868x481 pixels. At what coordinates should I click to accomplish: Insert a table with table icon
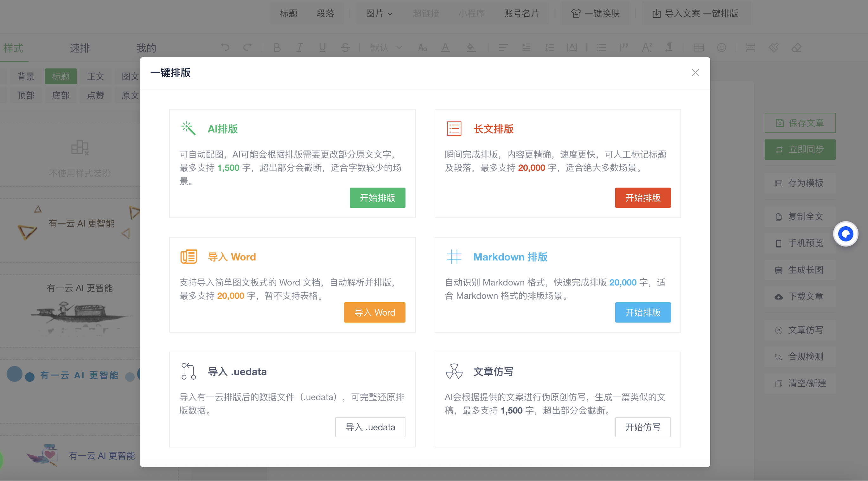699,48
